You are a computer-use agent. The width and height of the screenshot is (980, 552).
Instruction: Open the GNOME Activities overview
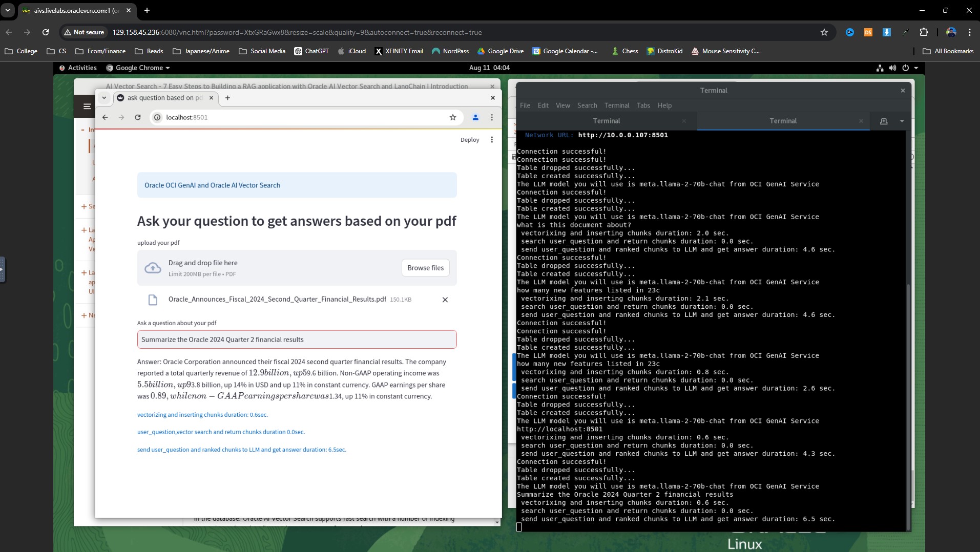(x=78, y=68)
